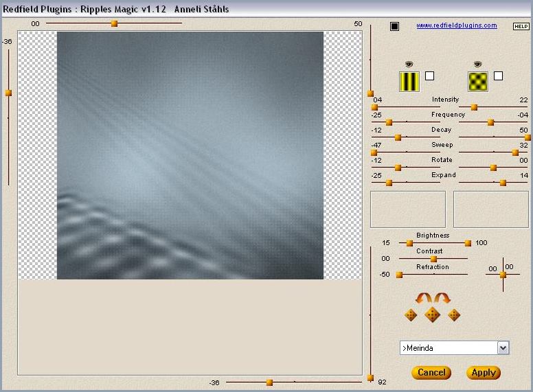Screen dimensions: 533x392
Task: Click the striped ripple pattern icon
Action: pyautogui.click(x=409, y=82)
